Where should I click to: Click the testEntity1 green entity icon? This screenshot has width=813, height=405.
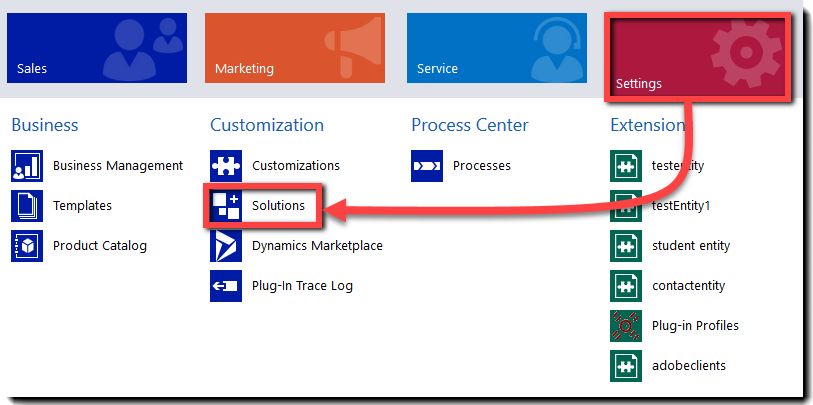click(626, 206)
